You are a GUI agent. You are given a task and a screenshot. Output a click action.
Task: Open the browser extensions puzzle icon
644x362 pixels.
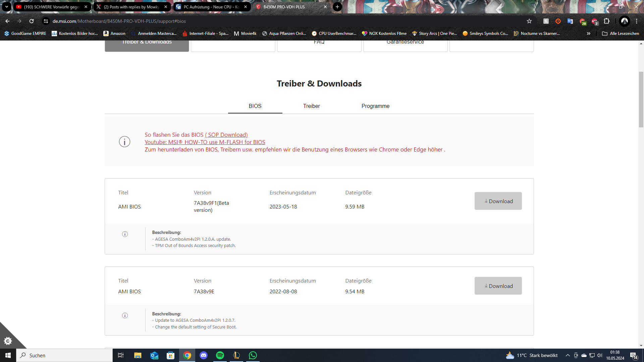[x=606, y=21]
